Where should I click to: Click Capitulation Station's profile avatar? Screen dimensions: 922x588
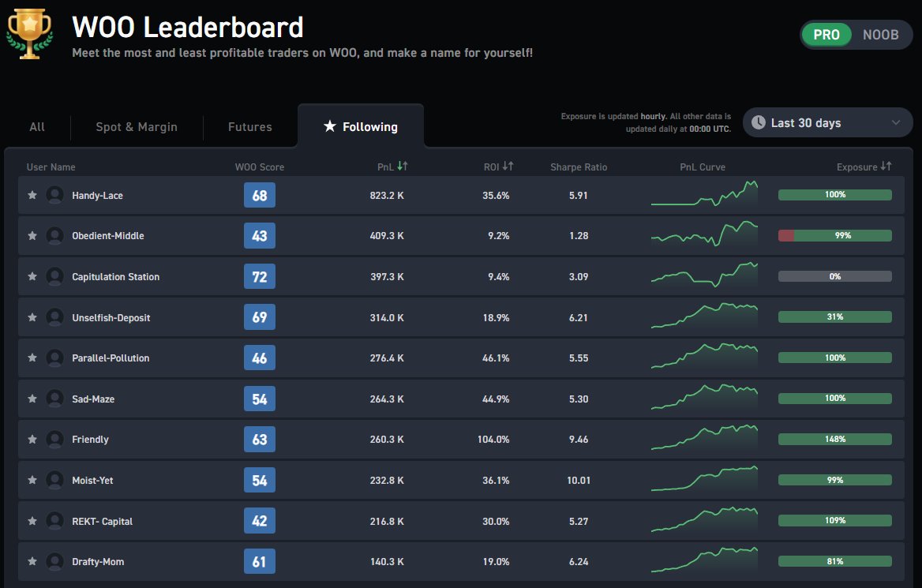pyautogui.click(x=54, y=276)
